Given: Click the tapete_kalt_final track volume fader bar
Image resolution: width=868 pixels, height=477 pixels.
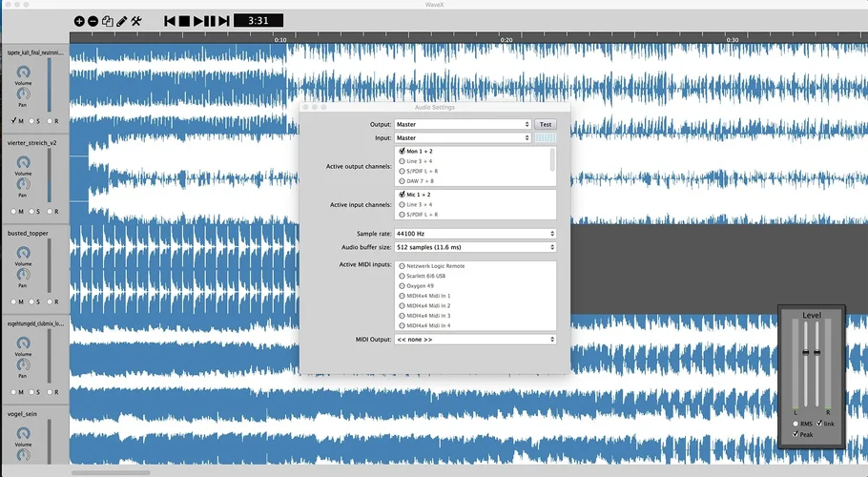Looking at the screenshot, I should point(50,86).
